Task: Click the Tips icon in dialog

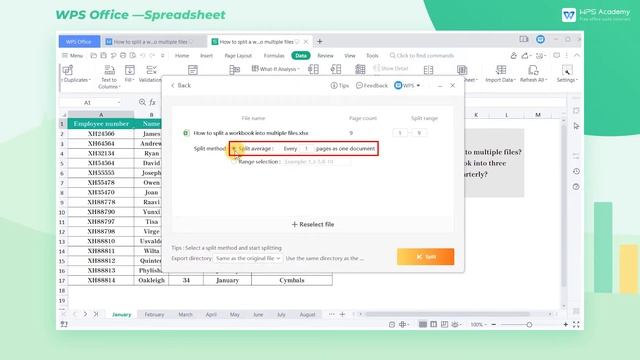Action: (334, 85)
